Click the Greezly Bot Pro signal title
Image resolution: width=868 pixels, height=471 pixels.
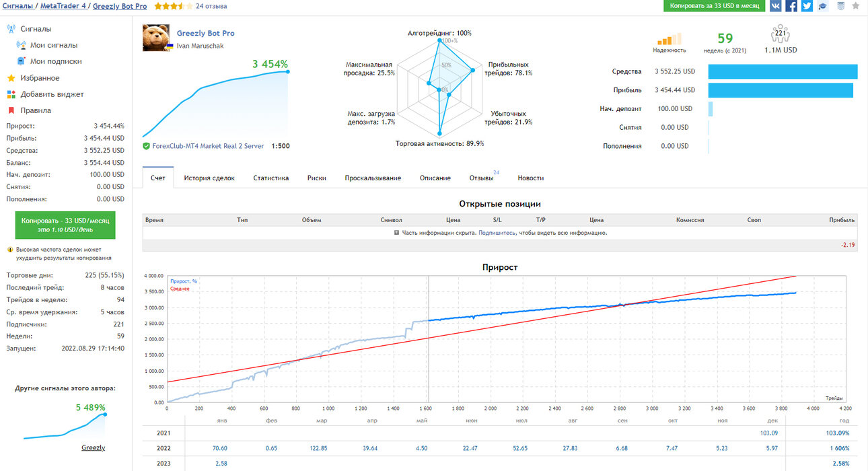pos(205,33)
